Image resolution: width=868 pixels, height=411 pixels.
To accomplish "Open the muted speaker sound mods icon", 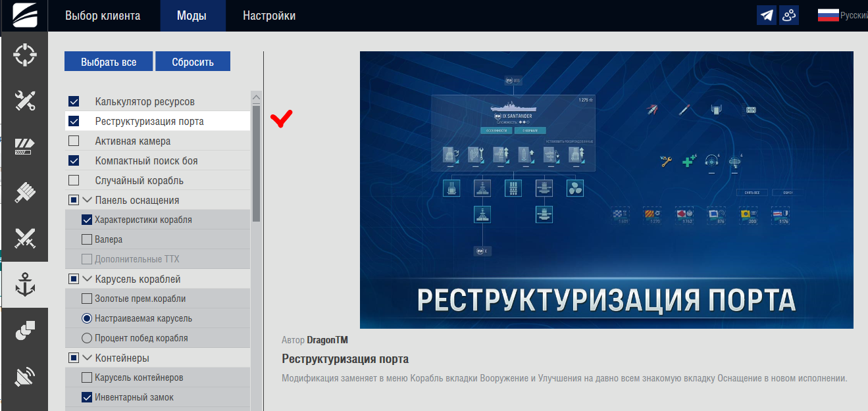I will tap(24, 377).
